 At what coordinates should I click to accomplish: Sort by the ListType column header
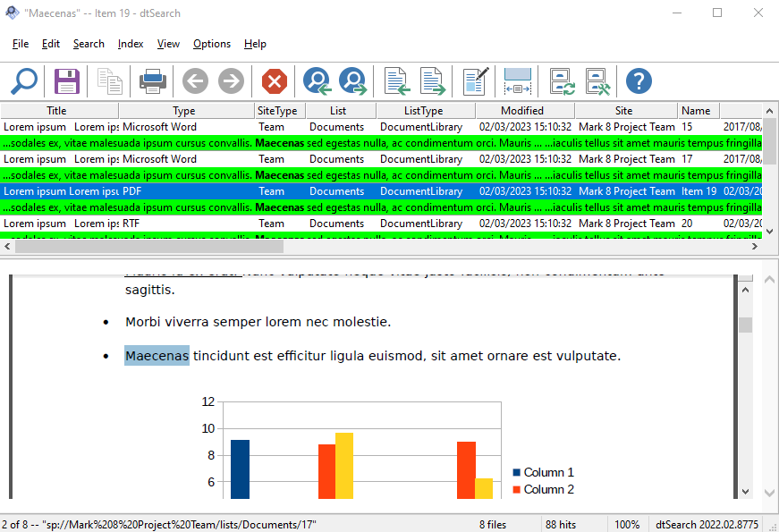coord(426,111)
